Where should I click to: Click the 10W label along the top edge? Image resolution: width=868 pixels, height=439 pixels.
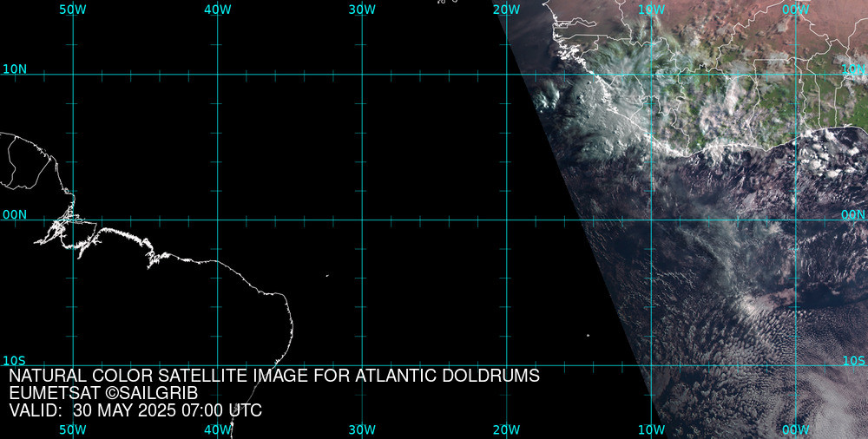click(x=652, y=10)
